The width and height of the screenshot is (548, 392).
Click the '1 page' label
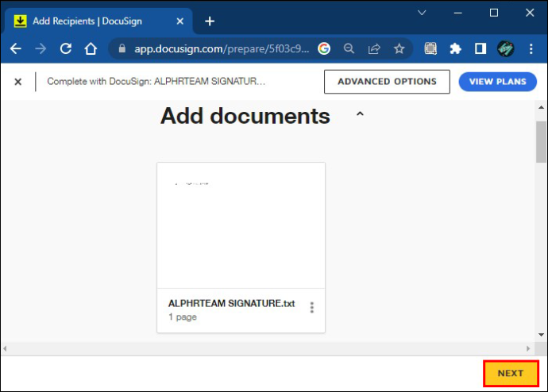(x=183, y=317)
